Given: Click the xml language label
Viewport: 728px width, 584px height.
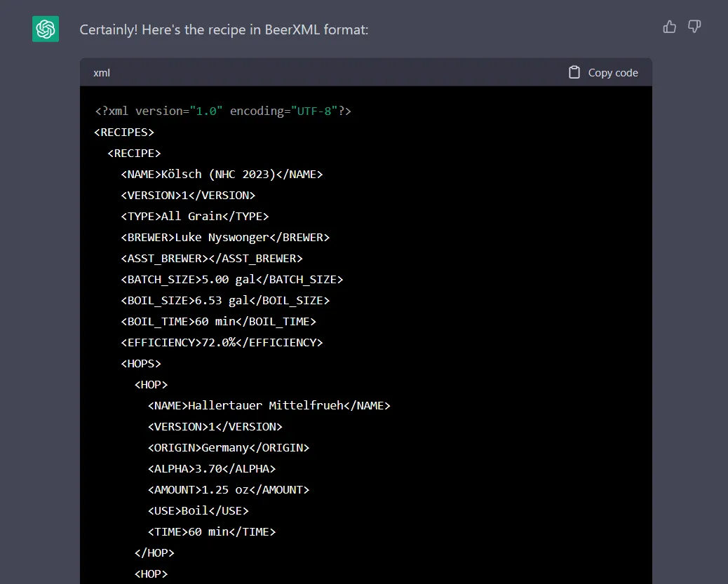Looking at the screenshot, I should pos(102,73).
